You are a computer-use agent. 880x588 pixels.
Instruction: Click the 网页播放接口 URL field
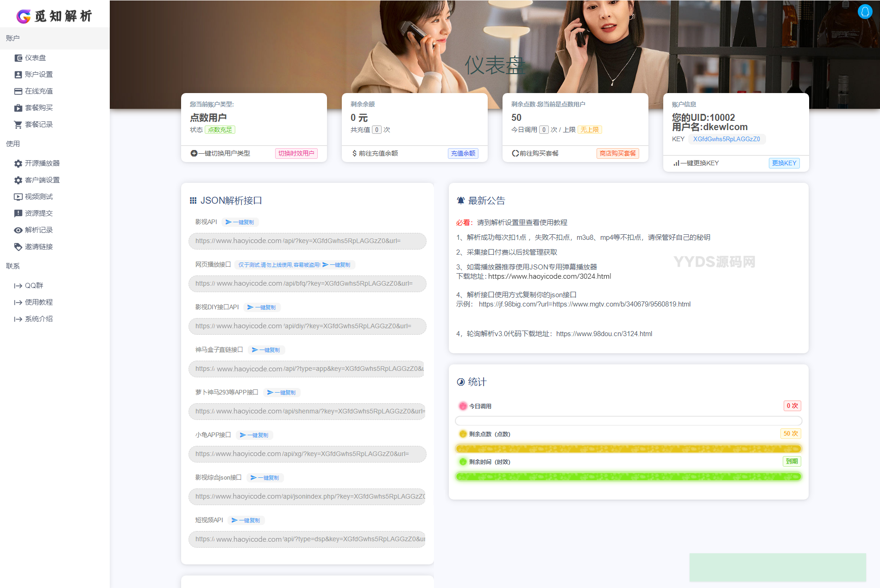308,284
